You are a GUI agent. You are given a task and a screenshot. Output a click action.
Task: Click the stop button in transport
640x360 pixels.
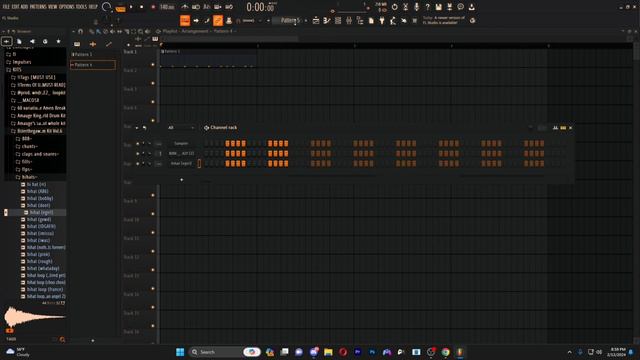(x=142, y=7)
